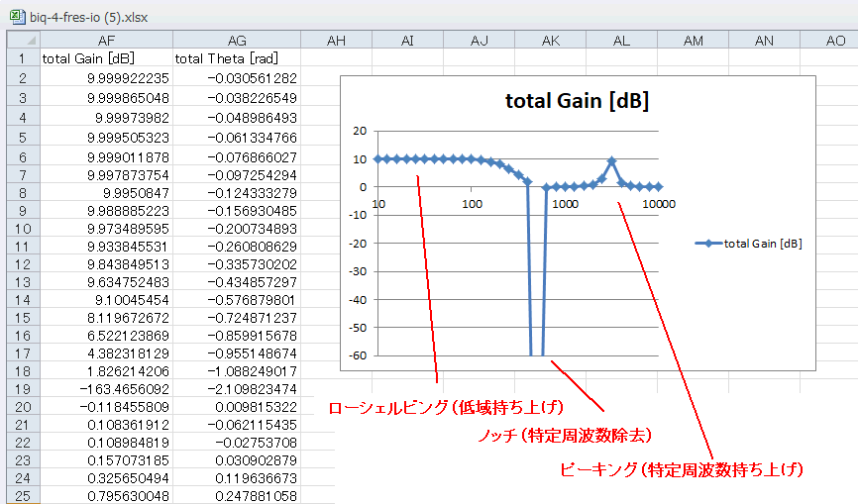858x504 pixels.
Task: Click cell containing 9.997873754
Action: pyautogui.click(x=106, y=175)
